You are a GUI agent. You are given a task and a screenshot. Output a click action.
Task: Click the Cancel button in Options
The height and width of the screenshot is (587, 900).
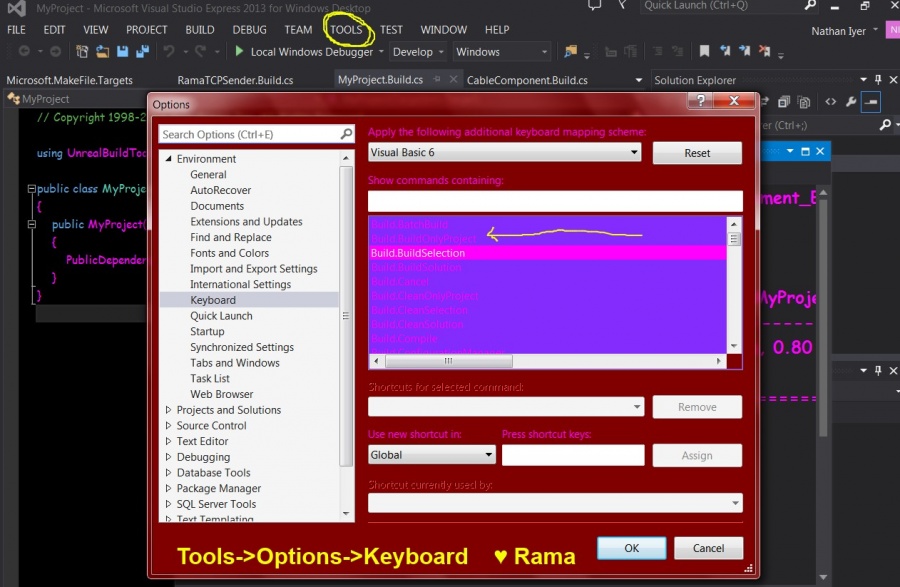click(708, 548)
